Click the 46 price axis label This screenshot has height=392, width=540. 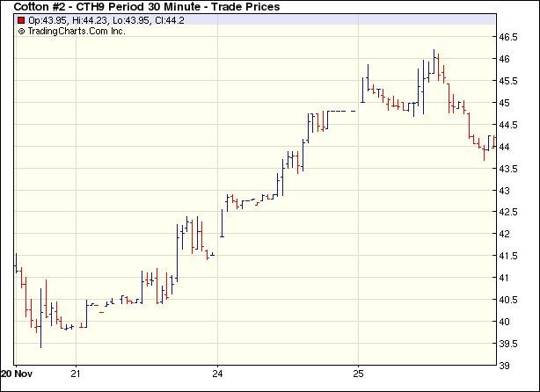coord(507,60)
